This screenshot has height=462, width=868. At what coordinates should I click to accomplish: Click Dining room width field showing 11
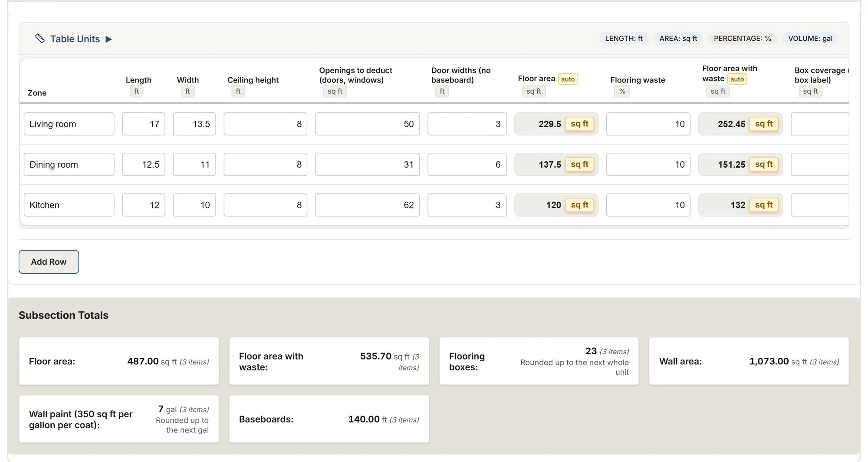pyautogui.click(x=194, y=165)
